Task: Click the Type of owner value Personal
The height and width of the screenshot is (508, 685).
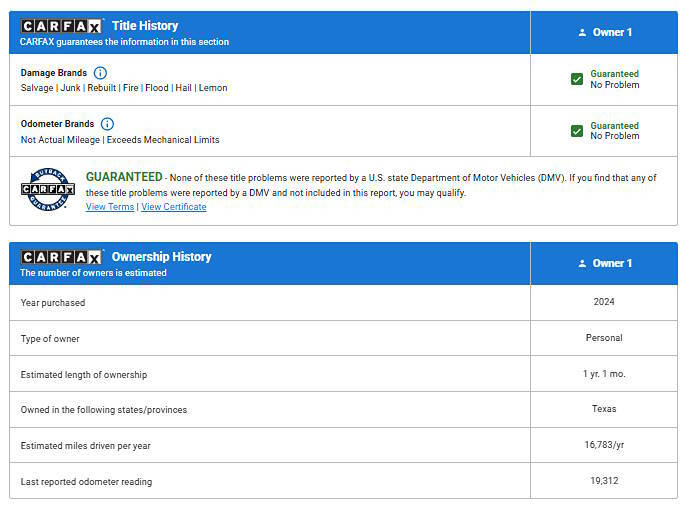Action: (x=604, y=338)
